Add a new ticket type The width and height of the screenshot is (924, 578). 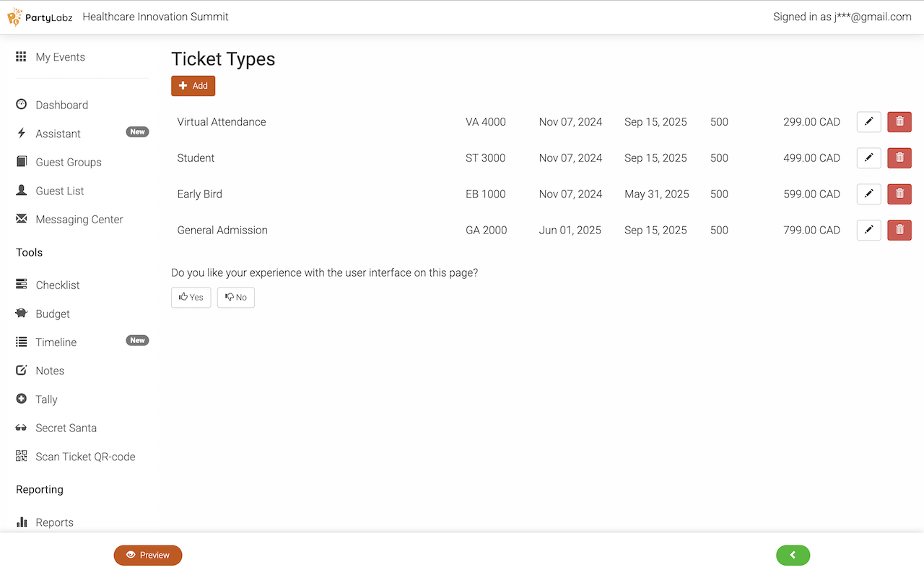click(x=193, y=86)
